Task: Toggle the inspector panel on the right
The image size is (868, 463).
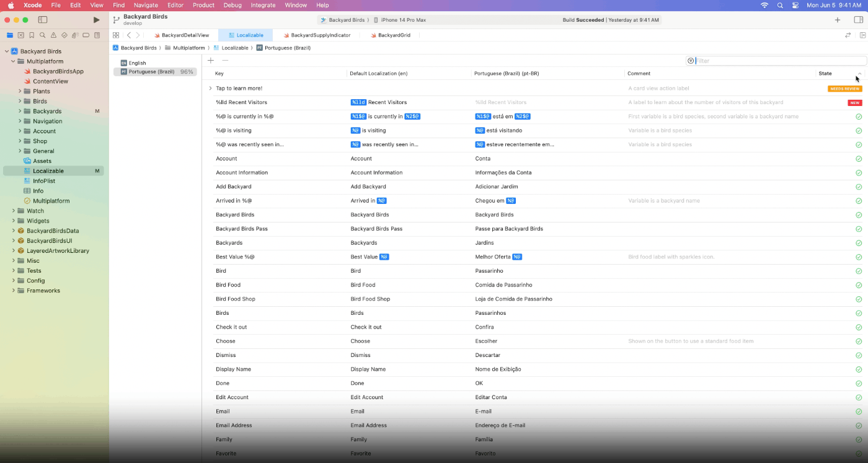Action: pos(858,20)
